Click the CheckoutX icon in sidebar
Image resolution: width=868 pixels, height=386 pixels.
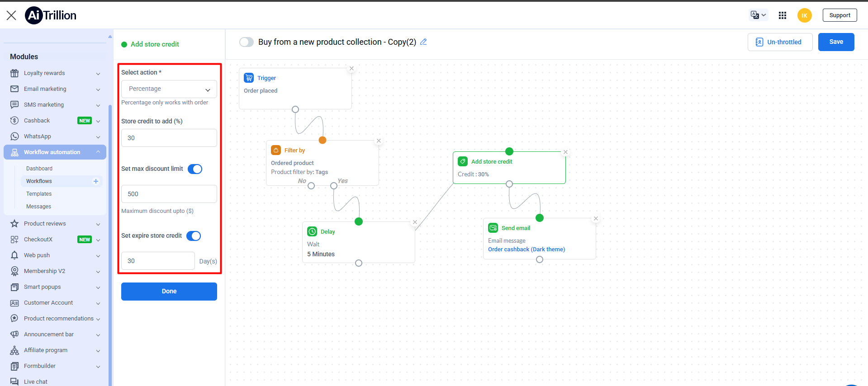click(14, 240)
